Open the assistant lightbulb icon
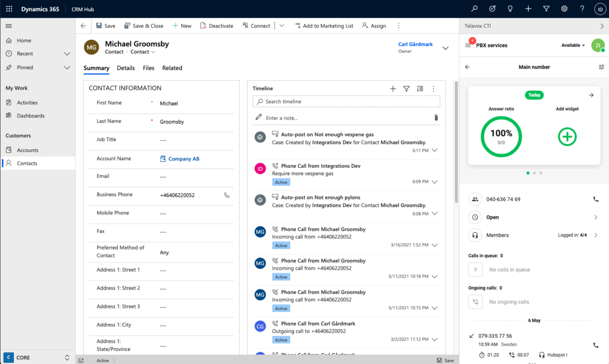The height and width of the screenshot is (364, 609). [510, 9]
